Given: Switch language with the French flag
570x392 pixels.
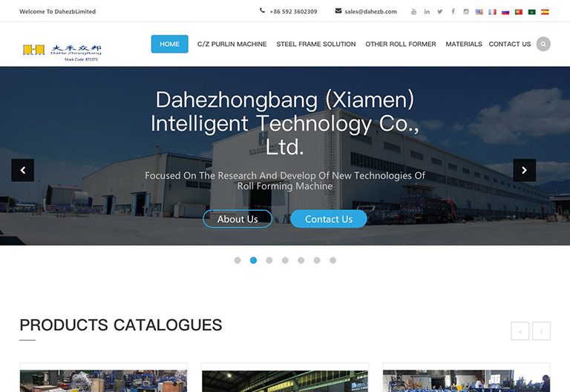Looking at the screenshot, I should click(492, 12).
